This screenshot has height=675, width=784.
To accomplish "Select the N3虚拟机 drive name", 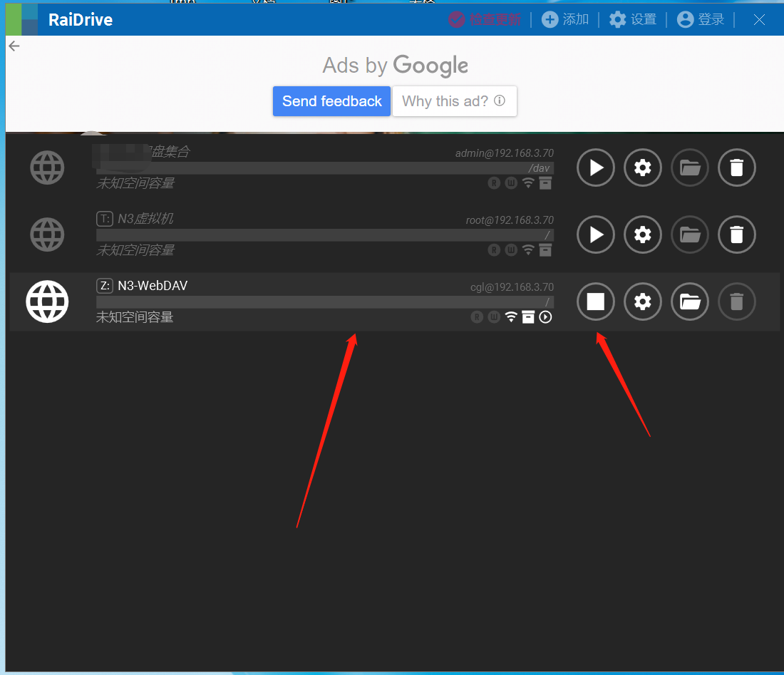I will pyautogui.click(x=145, y=219).
